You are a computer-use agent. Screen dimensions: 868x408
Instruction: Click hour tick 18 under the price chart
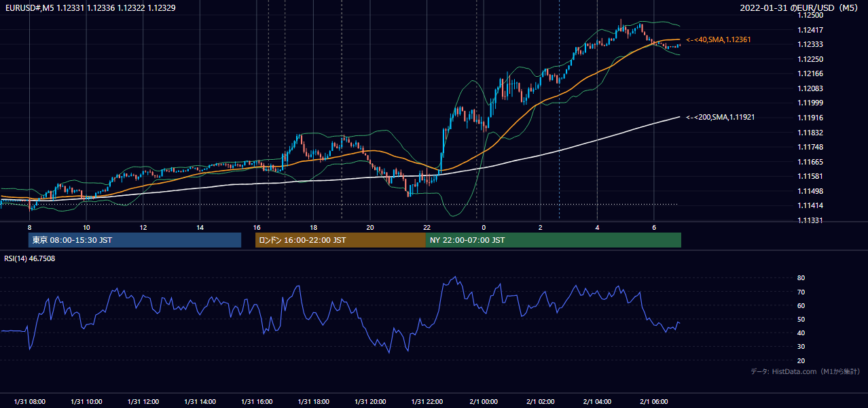[x=313, y=227]
